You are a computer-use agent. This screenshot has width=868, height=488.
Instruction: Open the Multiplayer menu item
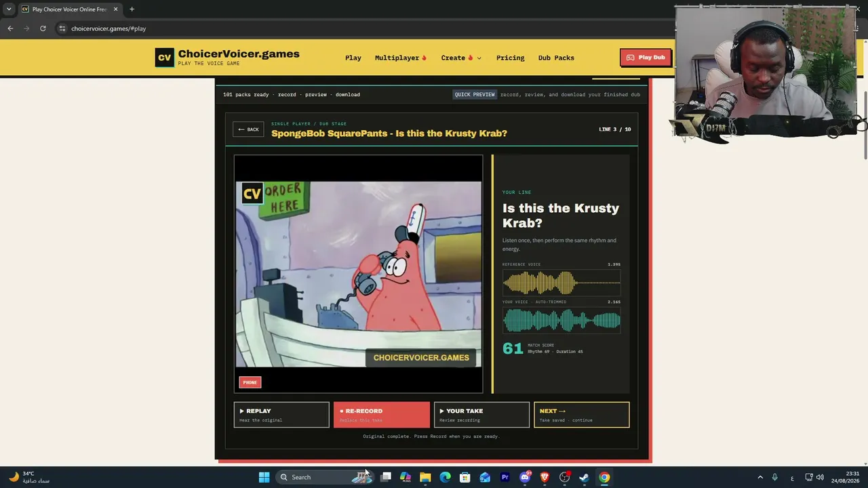[x=400, y=58]
